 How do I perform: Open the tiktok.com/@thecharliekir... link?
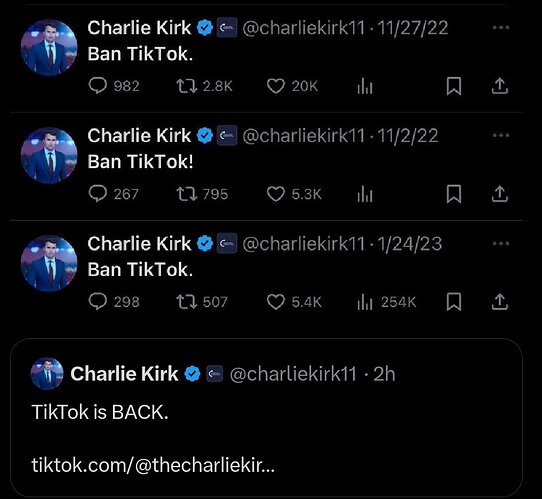(x=153, y=465)
